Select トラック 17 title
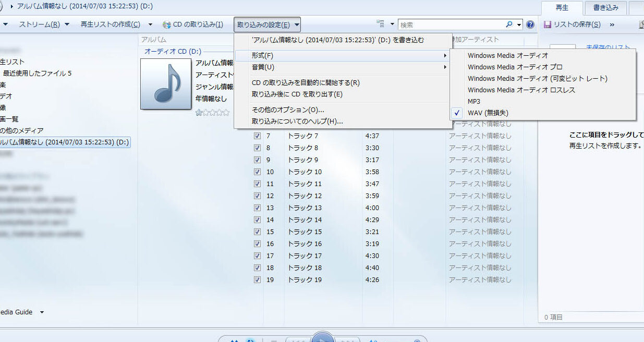 tap(305, 255)
